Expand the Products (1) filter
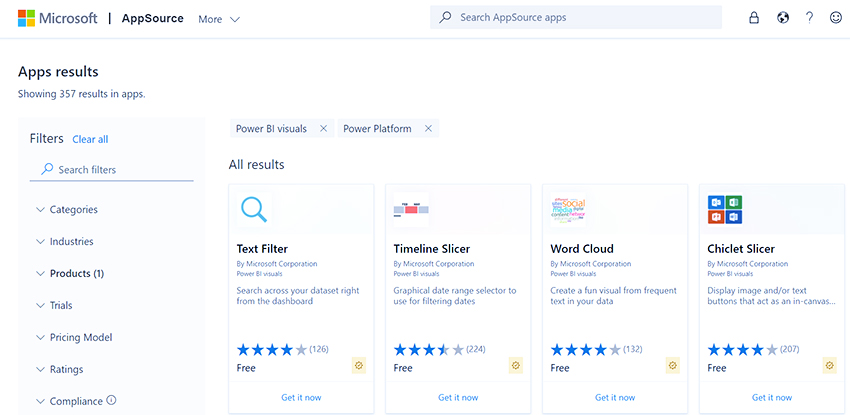The height and width of the screenshot is (415, 850). click(70, 274)
